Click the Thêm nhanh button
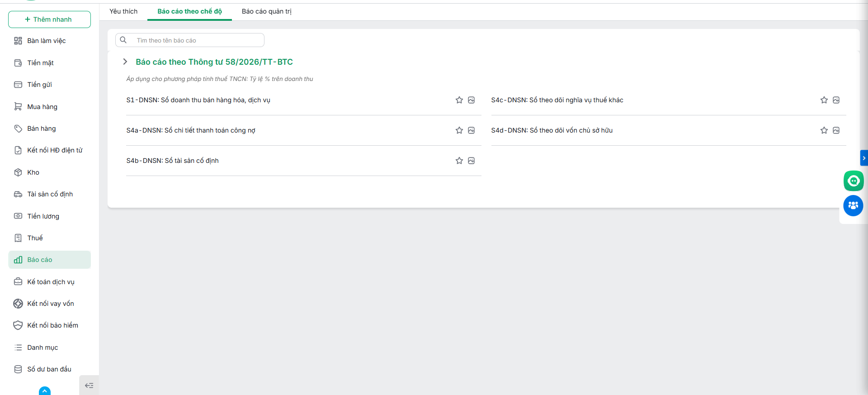The image size is (868, 395). 49,19
